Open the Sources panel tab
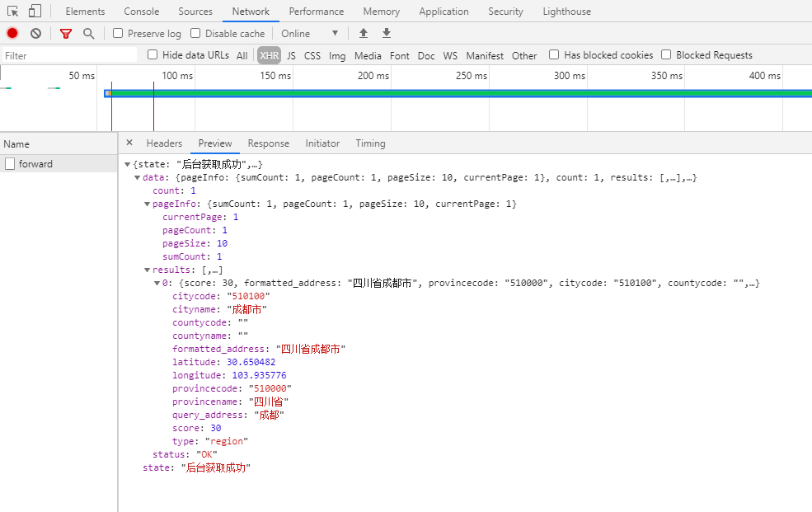 point(195,12)
